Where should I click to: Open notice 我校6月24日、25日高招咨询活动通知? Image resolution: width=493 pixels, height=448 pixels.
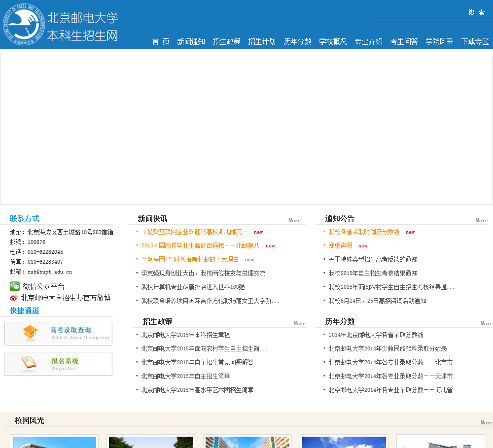coord(377,301)
